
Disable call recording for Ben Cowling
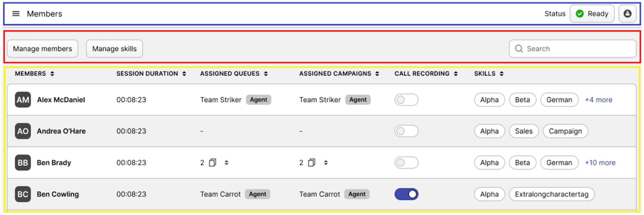[406, 194]
